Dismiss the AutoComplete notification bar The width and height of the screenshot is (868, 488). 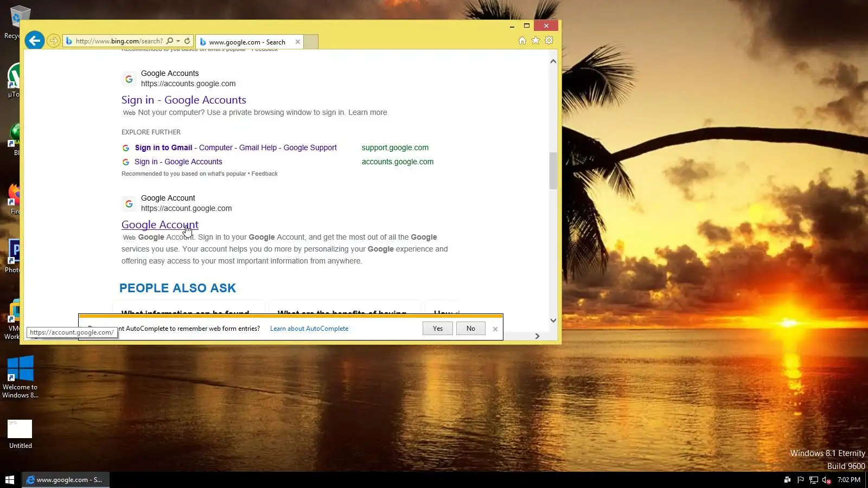495,329
